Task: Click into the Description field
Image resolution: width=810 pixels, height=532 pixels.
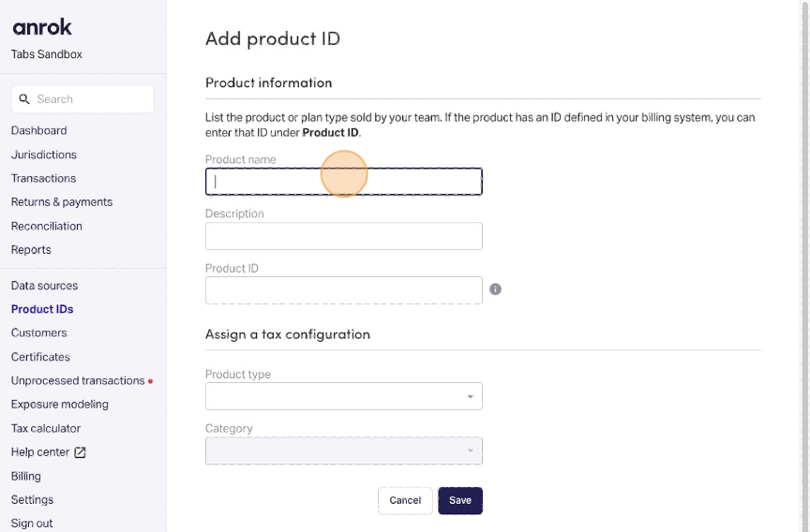Action: click(343, 236)
